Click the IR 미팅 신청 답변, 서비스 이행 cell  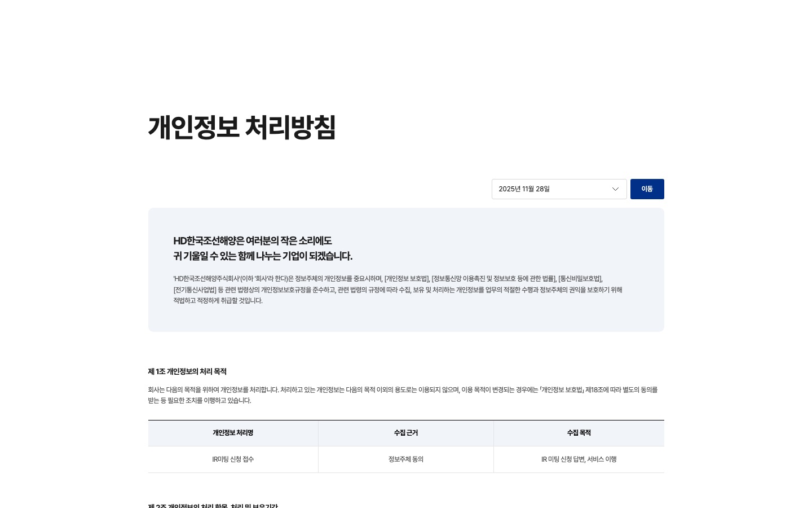click(x=579, y=459)
